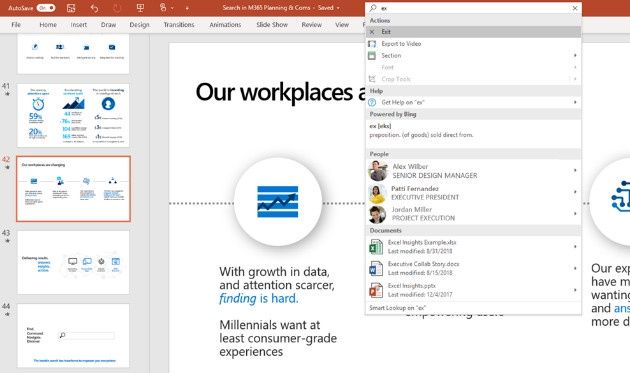Select the Section action
The image size is (630, 373).
473,55
